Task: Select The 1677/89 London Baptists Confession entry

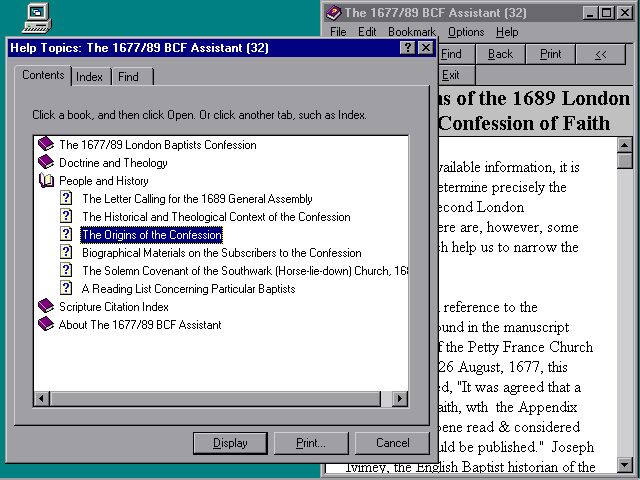Action: tap(158, 145)
